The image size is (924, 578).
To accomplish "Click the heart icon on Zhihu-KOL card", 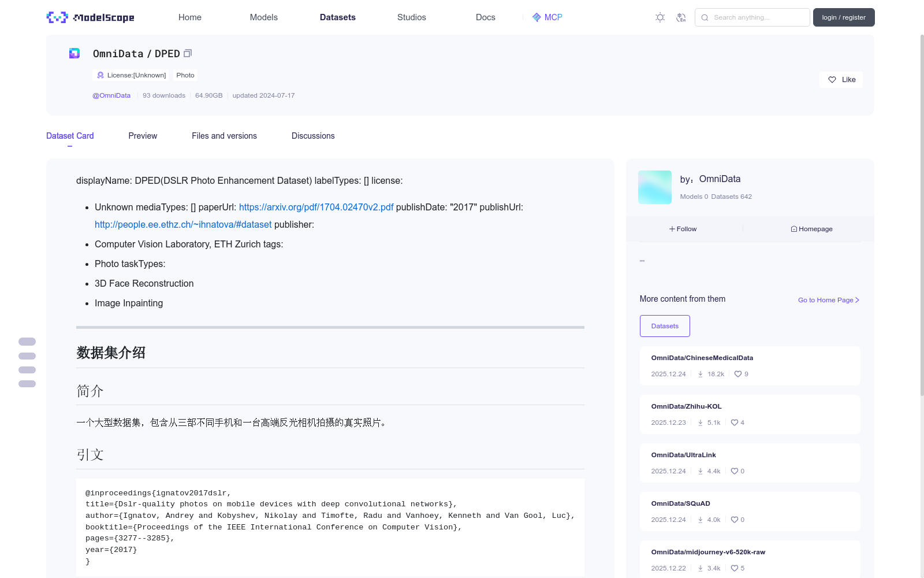I will pyautogui.click(x=735, y=423).
